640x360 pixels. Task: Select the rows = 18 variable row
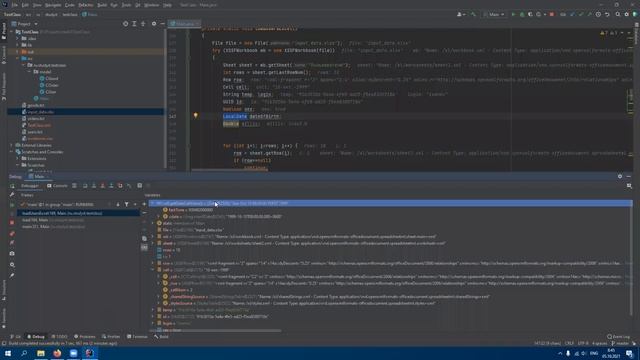(x=169, y=250)
